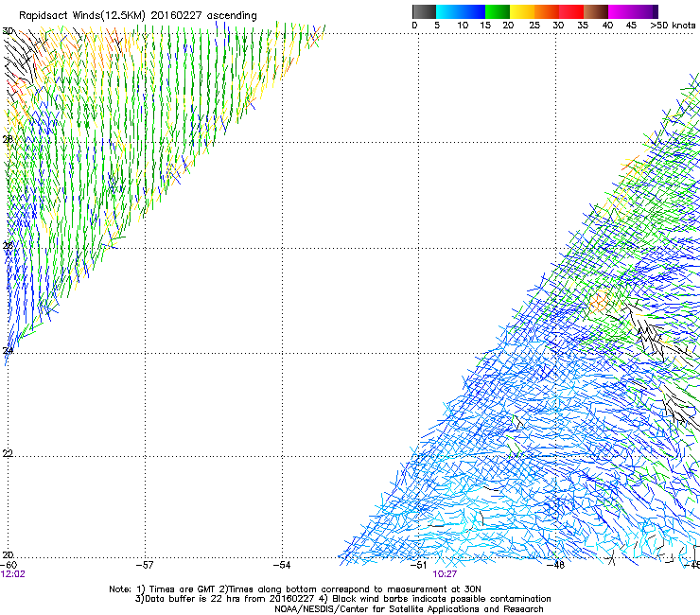Click the purple 10:27 pass time label
The height and width of the screenshot is (615, 700).
445,574
